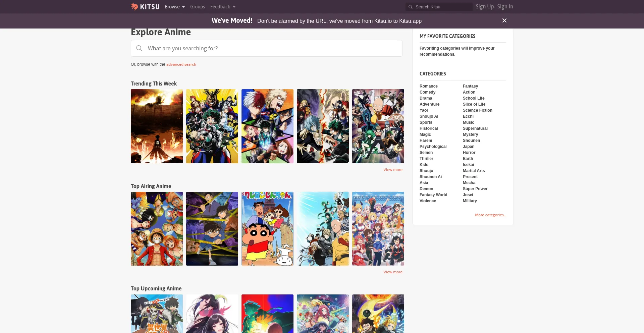Click the Kitsu fox logo icon
This screenshot has height=333, width=644.
pyautogui.click(x=135, y=6)
